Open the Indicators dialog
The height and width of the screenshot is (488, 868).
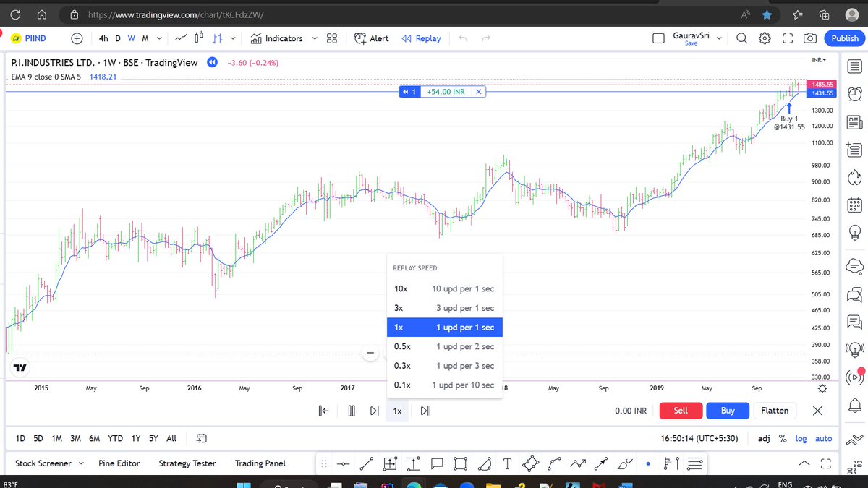point(277,38)
